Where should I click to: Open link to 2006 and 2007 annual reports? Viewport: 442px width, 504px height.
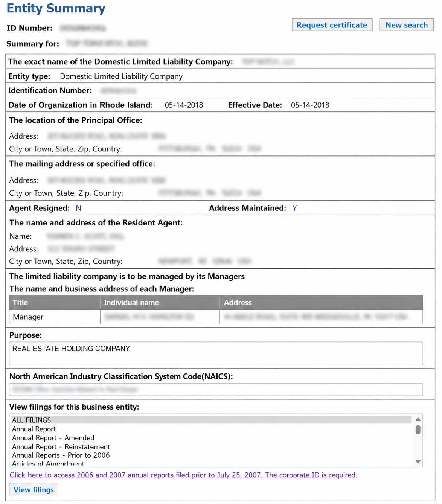[x=183, y=475]
